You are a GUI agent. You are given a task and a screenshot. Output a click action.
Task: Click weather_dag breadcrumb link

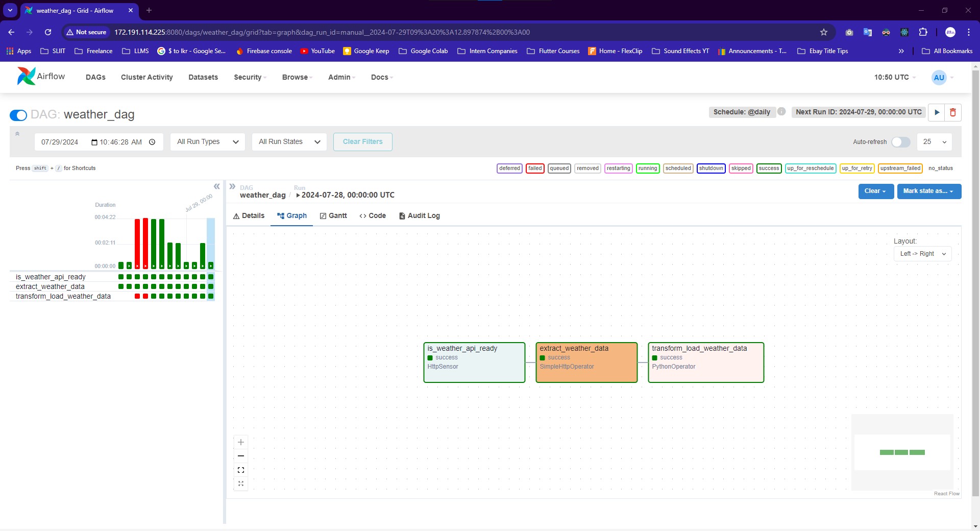click(262, 195)
